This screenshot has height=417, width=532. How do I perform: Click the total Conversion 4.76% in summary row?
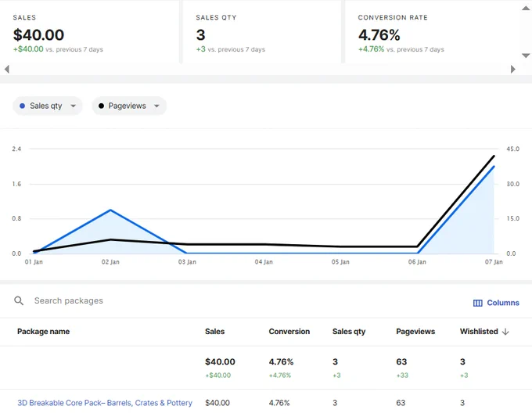(281, 361)
